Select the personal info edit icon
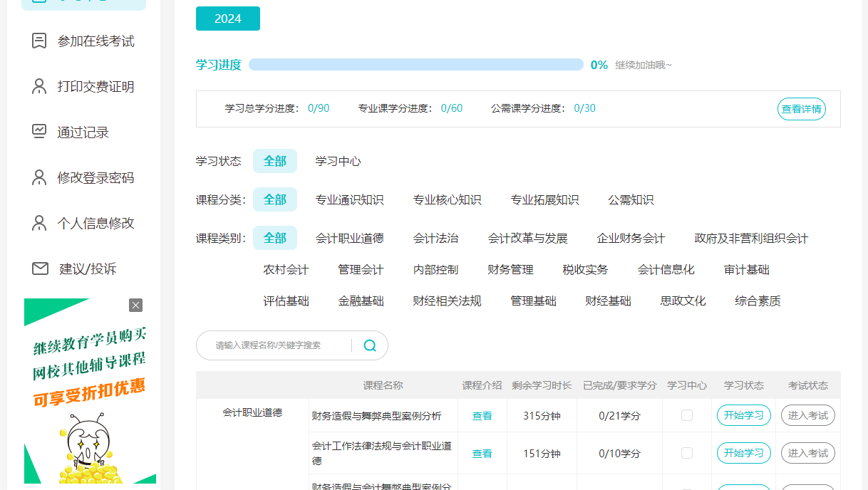 [x=39, y=223]
